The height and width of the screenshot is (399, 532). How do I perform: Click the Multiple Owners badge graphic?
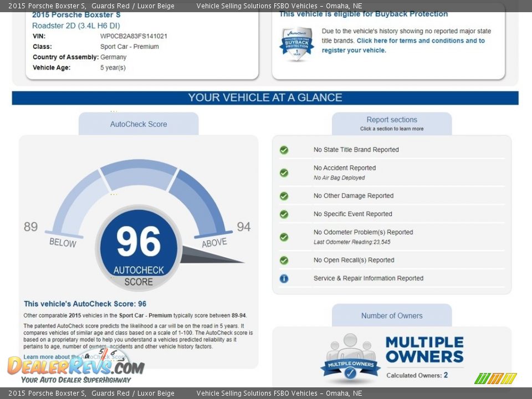[x=350, y=357]
